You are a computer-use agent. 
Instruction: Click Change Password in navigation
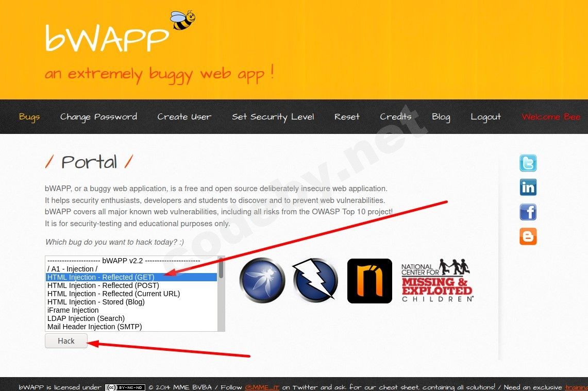(98, 116)
